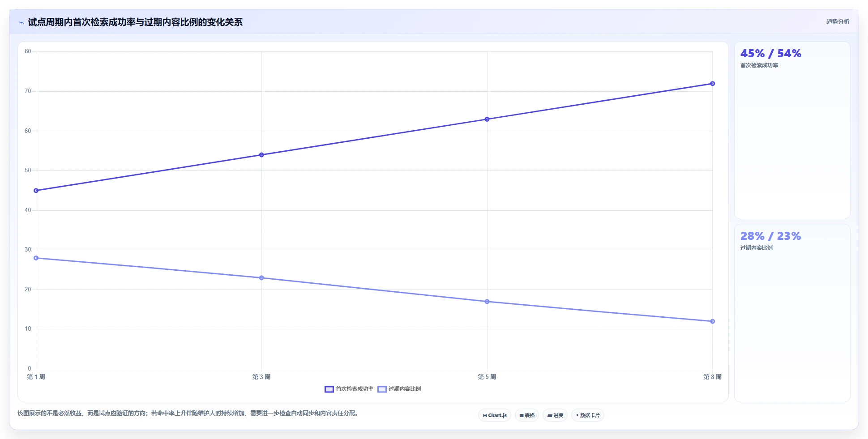Click the expired-content data point at 第 1 周
Viewport: 868px width, 439px height.
36,258
